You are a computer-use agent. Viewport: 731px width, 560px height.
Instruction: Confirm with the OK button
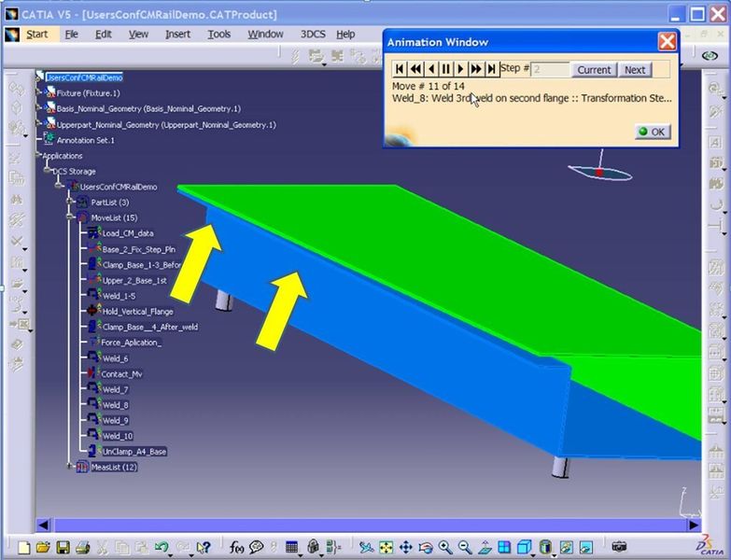point(653,132)
